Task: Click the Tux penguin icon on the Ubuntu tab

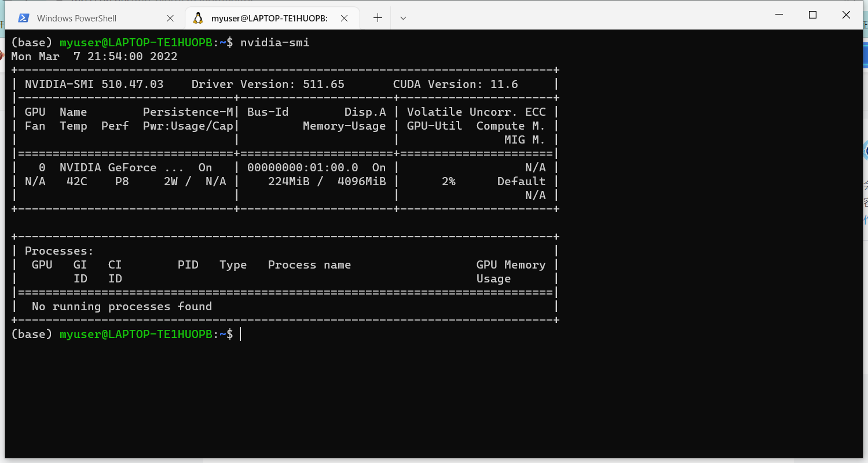Action: (199, 18)
